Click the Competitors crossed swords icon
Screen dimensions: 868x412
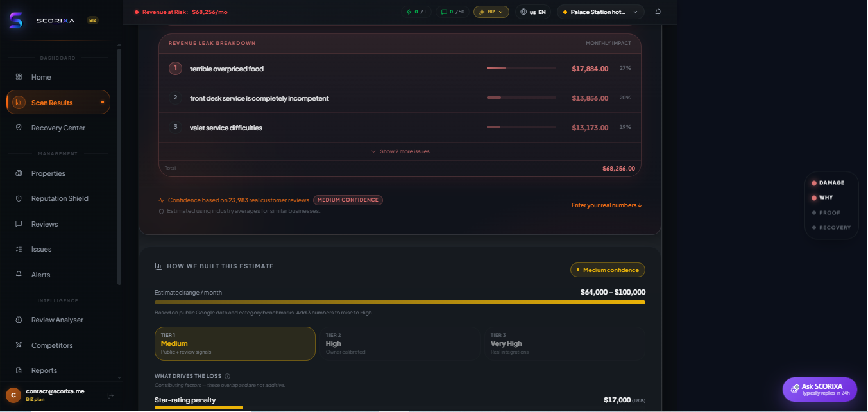[19, 345]
